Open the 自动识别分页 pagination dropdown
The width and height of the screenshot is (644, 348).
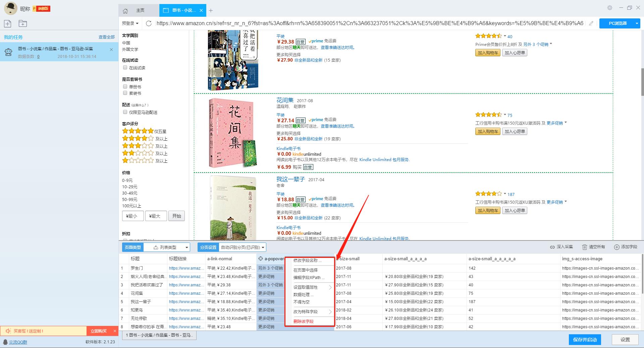(242, 247)
